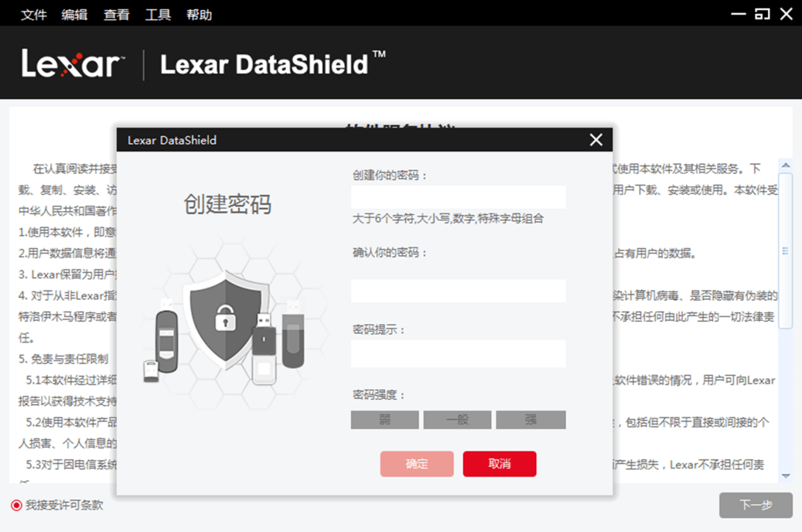
Task: Click the Lexar logo in header
Action: point(72,63)
